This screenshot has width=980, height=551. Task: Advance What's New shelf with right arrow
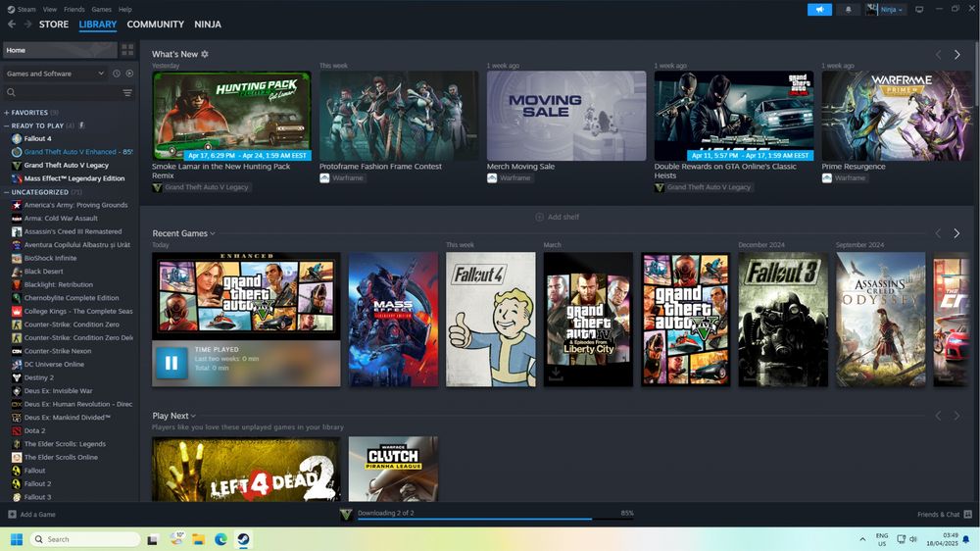click(x=956, y=54)
